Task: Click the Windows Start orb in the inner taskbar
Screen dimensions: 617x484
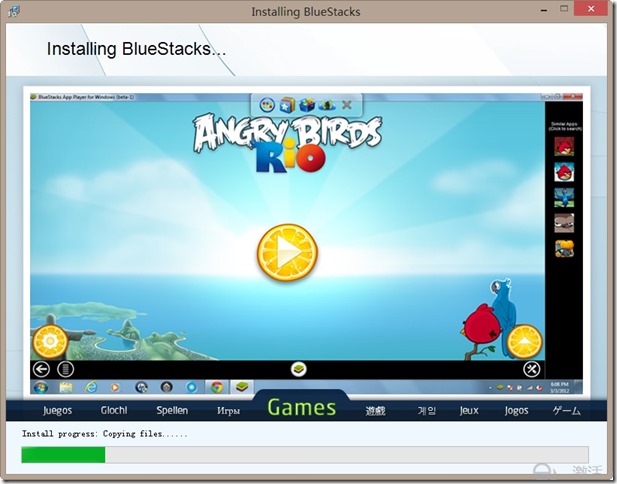Action: [x=41, y=387]
